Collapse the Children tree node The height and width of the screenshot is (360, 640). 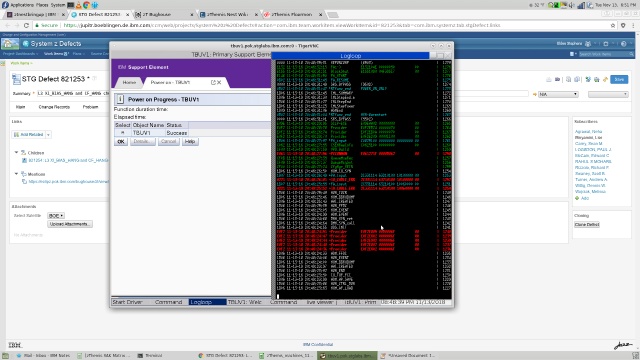(x=16, y=152)
